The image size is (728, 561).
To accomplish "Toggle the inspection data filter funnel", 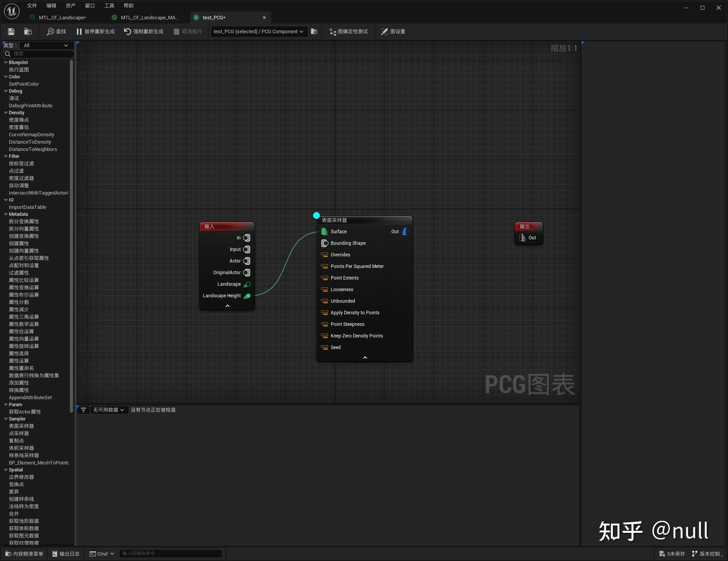I will [x=83, y=410].
